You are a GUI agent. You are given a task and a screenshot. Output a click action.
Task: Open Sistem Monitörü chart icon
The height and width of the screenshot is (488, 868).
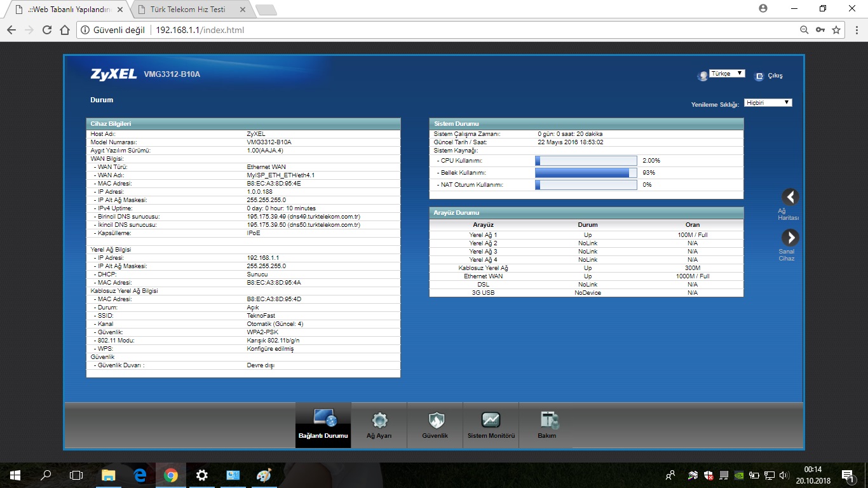tap(491, 420)
